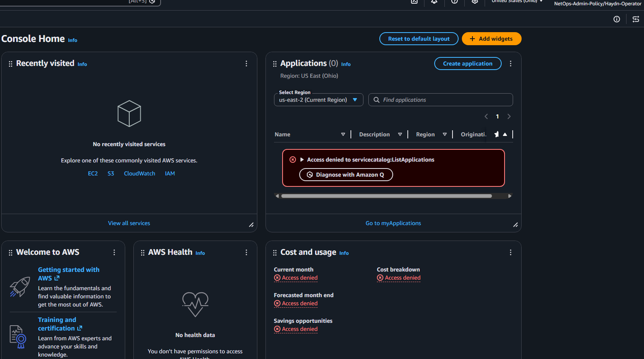Click Go to myApplications
644x359 pixels.
[x=393, y=223]
